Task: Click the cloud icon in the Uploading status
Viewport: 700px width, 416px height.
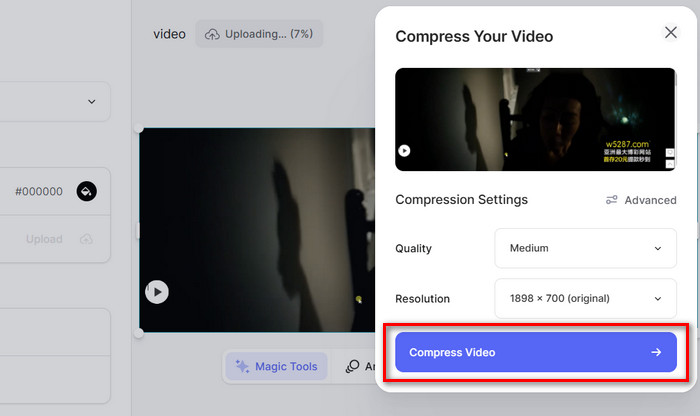Action: pos(212,34)
